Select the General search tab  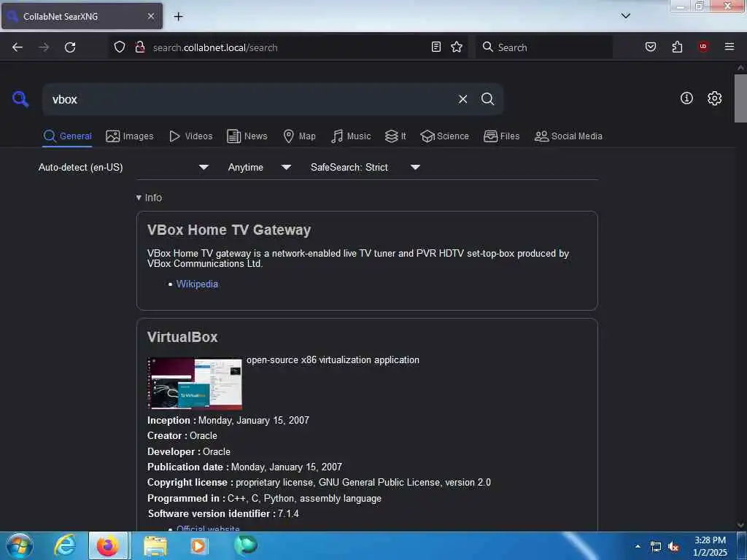[67, 136]
